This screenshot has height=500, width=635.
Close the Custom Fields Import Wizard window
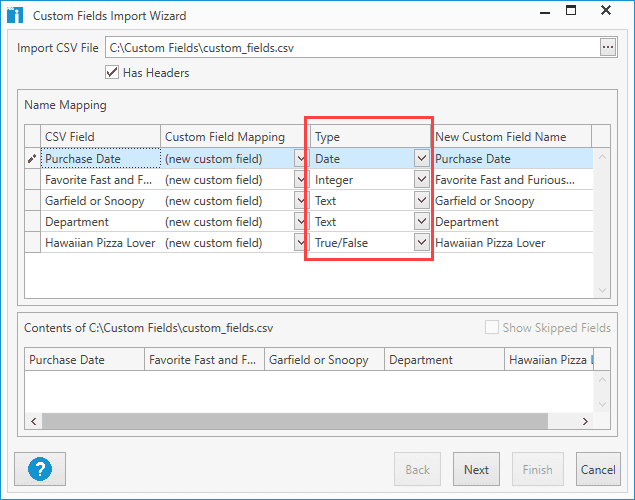click(x=606, y=10)
